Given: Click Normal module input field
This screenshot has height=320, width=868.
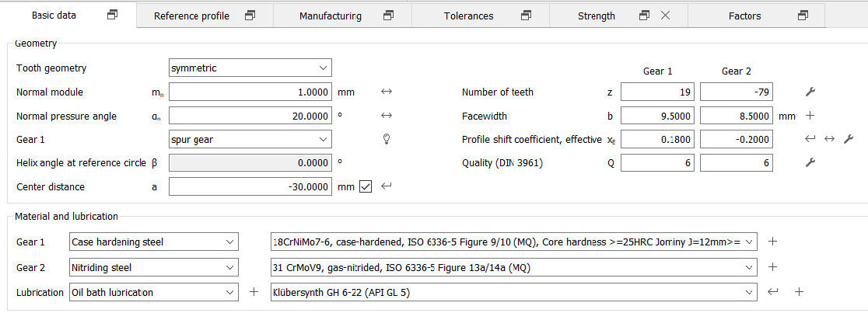Looking at the screenshot, I should (x=250, y=92).
